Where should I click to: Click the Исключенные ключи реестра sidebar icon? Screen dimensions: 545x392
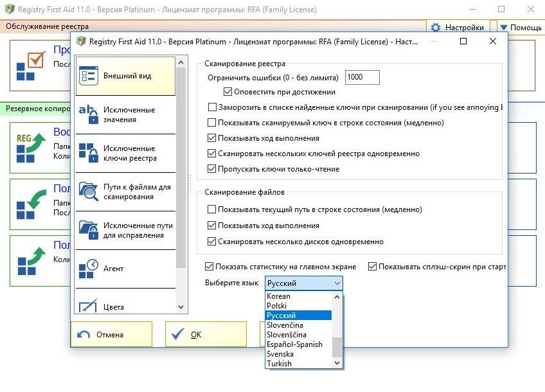pyautogui.click(x=89, y=153)
